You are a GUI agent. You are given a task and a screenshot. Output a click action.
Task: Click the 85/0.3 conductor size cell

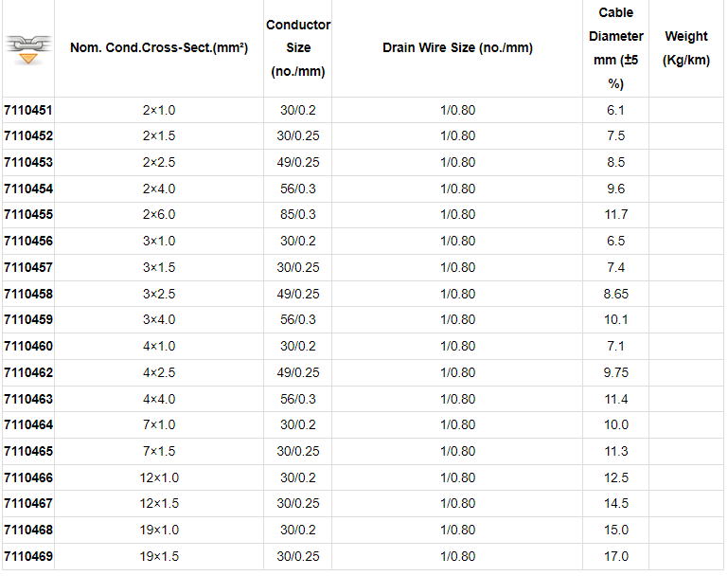click(298, 215)
